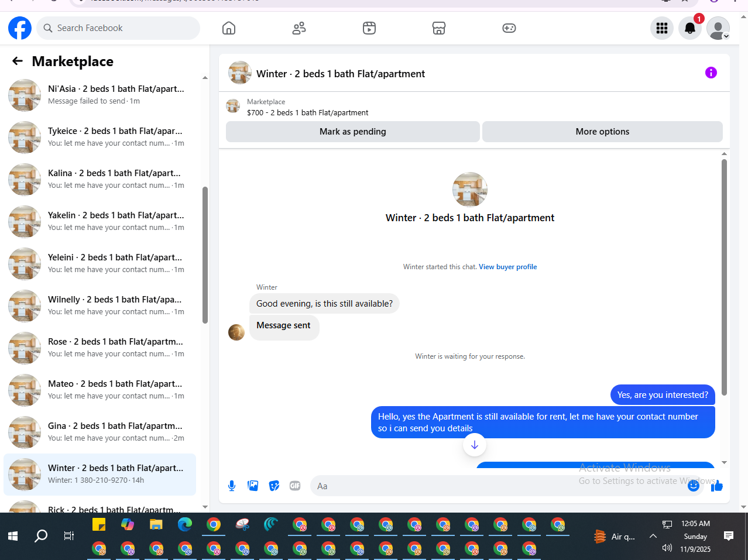Click large listing photo in chat center
The image size is (748, 560).
tap(470, 190)
